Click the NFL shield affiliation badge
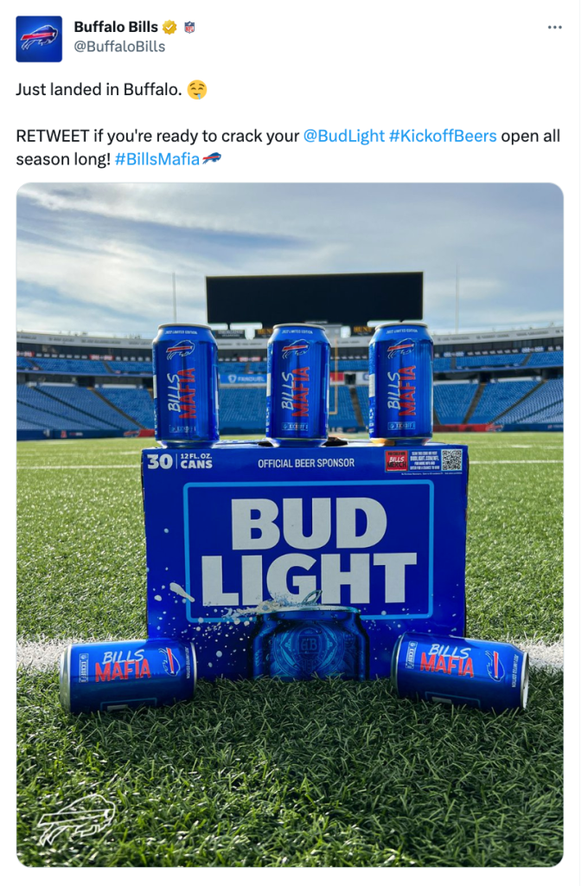The width and height of the screenshot is (588, 886). tap(189, 27)
